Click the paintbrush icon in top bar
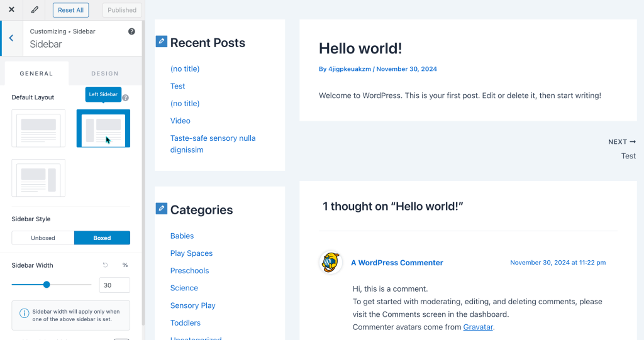This screenshot has width=644, height=340. coord(35,10)
